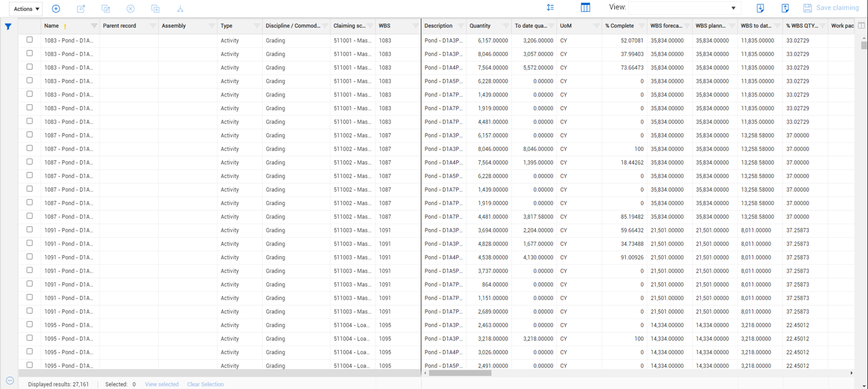Click the edit record pencil icon

click(x=81, y=9)
